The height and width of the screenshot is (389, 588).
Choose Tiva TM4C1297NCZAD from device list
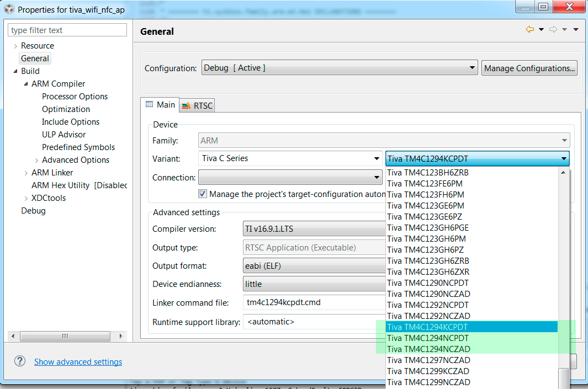(472, 360)
